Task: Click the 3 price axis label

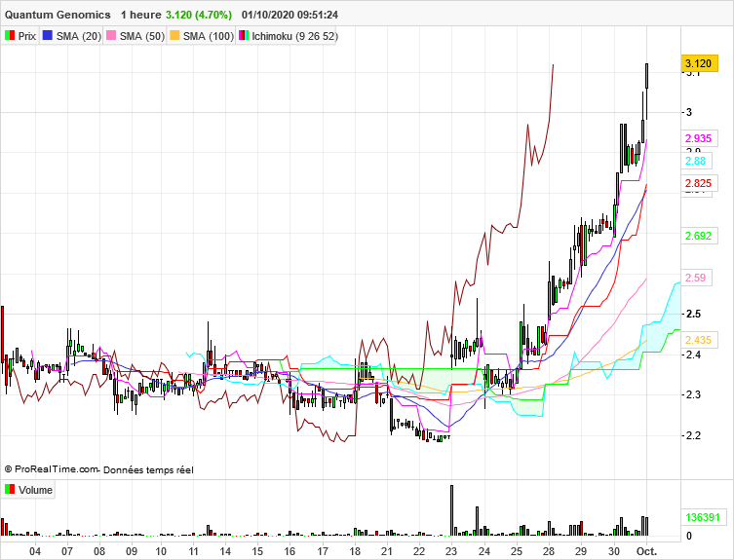Action: [x=689, y=112]
